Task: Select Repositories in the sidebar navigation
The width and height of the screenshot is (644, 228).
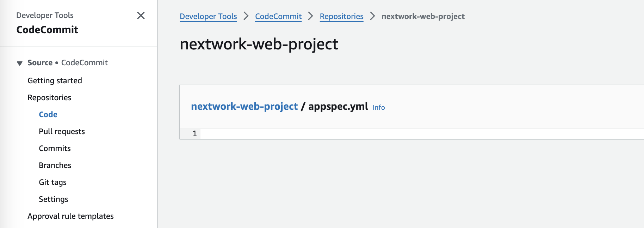Action: 49,97
